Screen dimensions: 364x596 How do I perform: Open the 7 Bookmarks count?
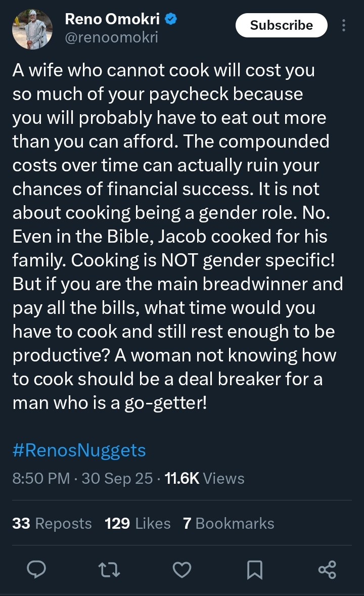229,523
